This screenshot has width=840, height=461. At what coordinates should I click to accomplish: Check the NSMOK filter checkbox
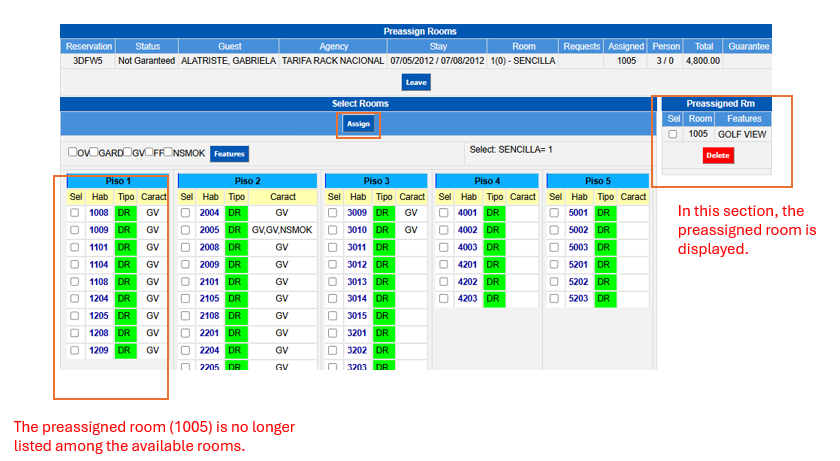coord(168,153)
